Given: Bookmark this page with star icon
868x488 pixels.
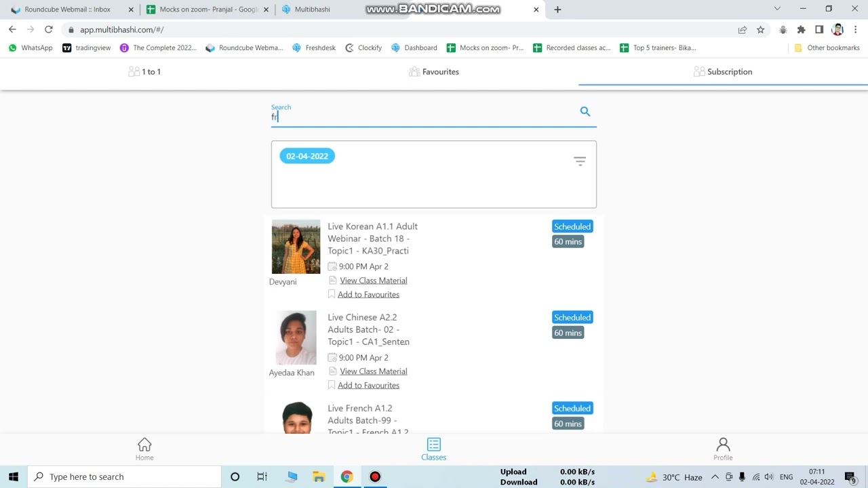Looking at the screenshot, I should tap(761, 30).
